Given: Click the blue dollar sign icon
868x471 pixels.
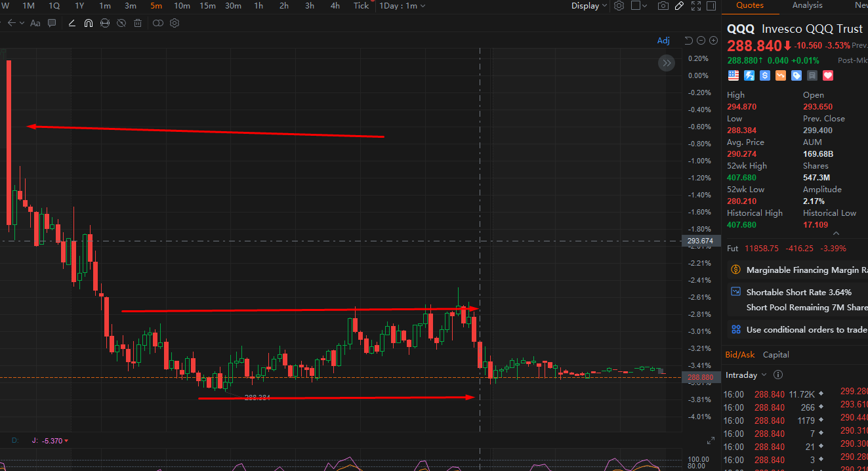Looking at the screenshot, I should [x=765, y=75].
